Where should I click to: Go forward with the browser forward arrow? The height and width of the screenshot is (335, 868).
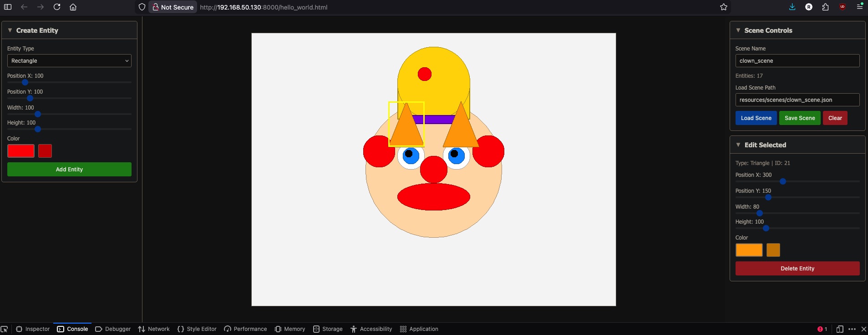[x=41, y=7]
